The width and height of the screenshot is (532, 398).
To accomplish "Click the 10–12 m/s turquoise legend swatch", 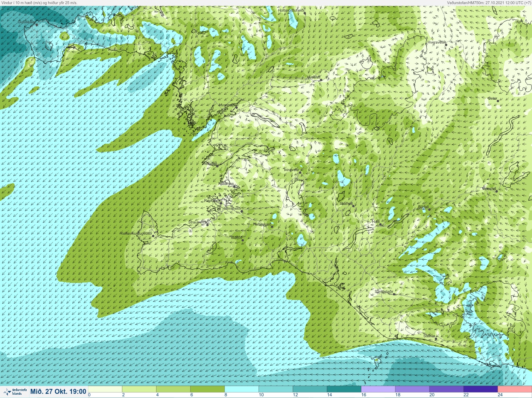I will pyautogui.click(x=276, y=389).
